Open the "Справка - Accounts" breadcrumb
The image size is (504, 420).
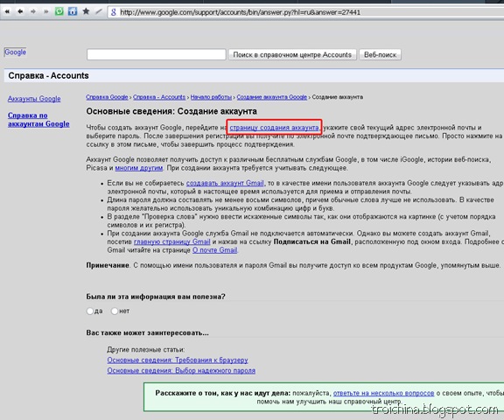click(159, 97)
